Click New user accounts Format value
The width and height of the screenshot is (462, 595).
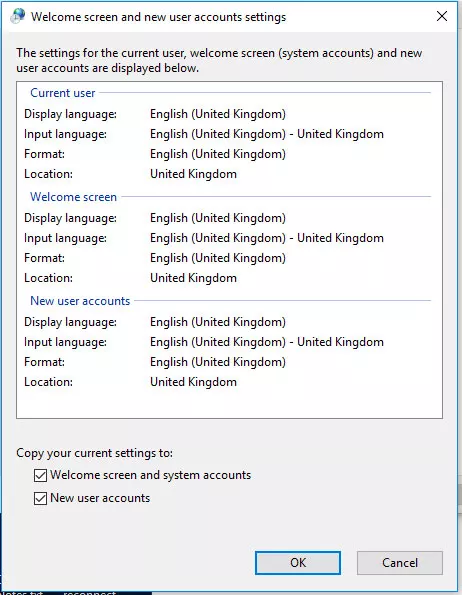tap(218, 362)
